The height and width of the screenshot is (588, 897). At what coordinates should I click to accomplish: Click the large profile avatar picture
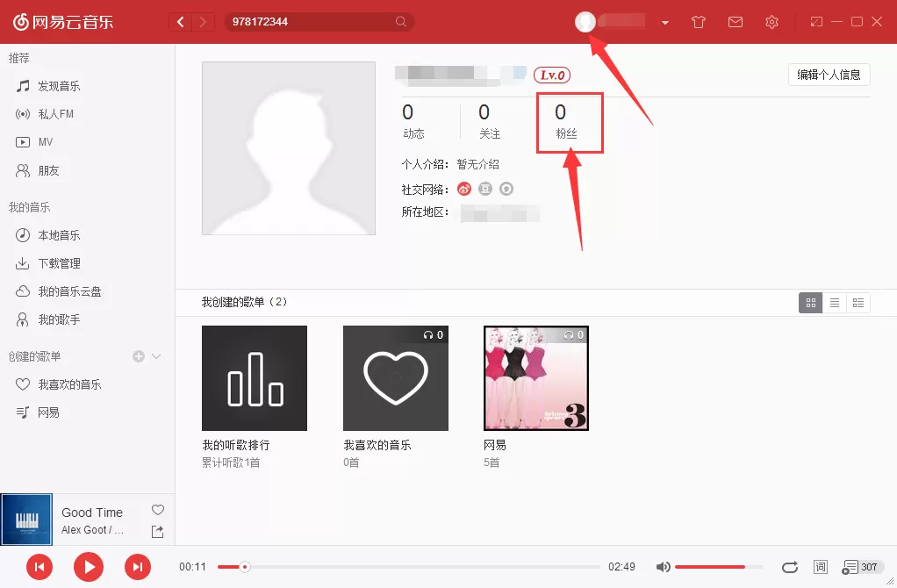pyautogui.click(x=288, y=148)
